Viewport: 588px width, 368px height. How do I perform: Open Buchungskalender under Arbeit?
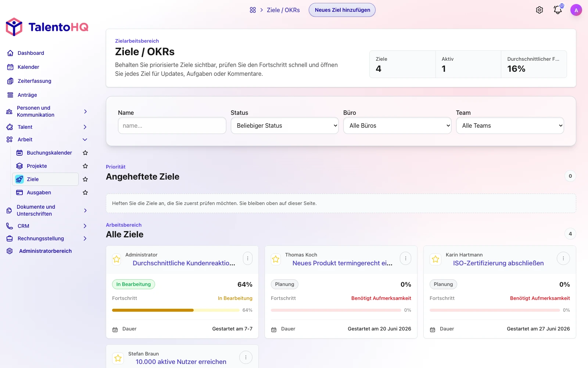click(x=49, y=153)
